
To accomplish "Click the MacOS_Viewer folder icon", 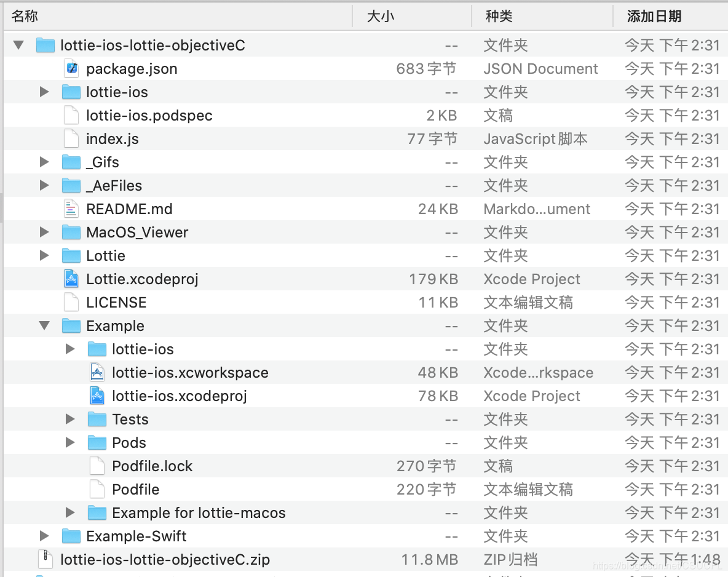I will [x=71, y=232].
